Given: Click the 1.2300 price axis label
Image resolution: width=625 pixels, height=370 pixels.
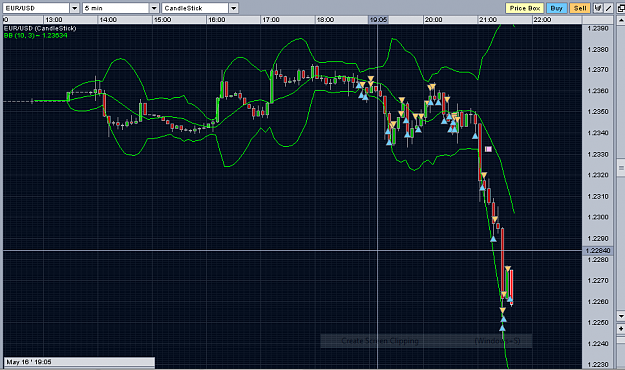Looking at the screenshot, I should pyautogui.click(x=598, y=217).
